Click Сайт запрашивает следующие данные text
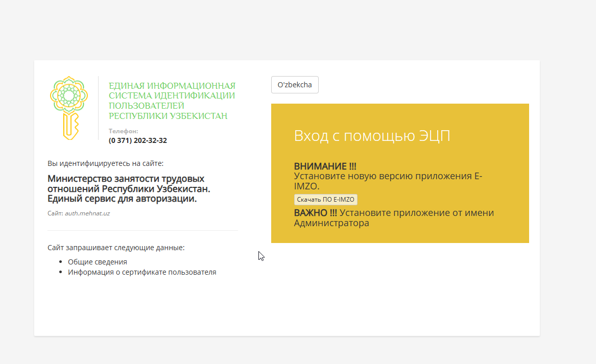This screenshot has height=364, width=596. 116,248
